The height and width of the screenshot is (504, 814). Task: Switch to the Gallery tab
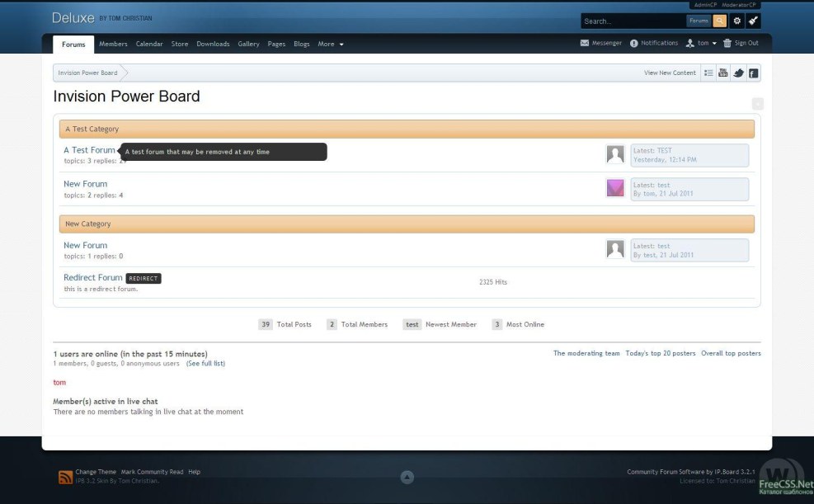248,44
